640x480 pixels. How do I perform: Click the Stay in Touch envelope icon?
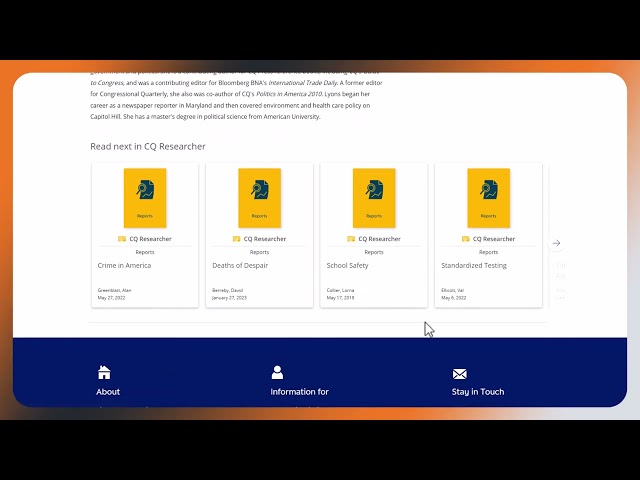tap(460, 374)
